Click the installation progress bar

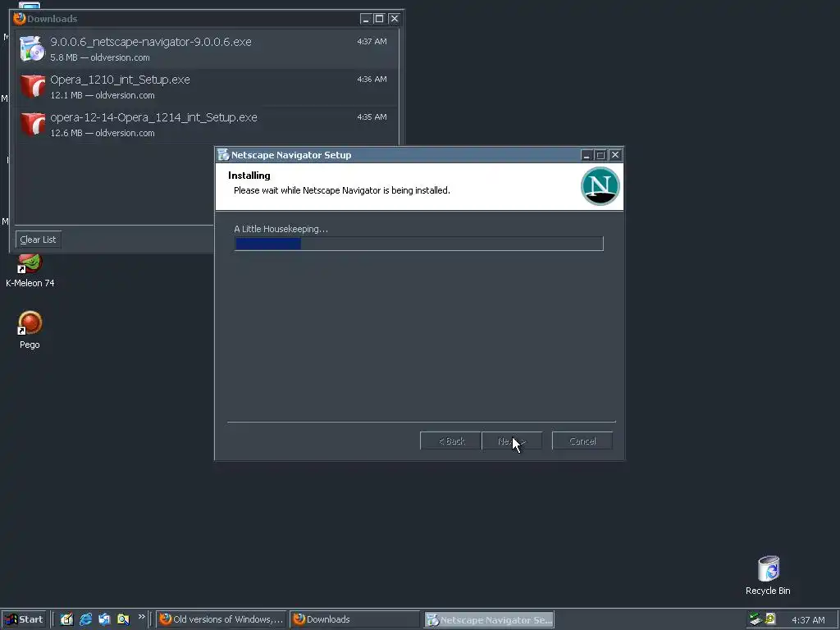[x=419, y=244]
